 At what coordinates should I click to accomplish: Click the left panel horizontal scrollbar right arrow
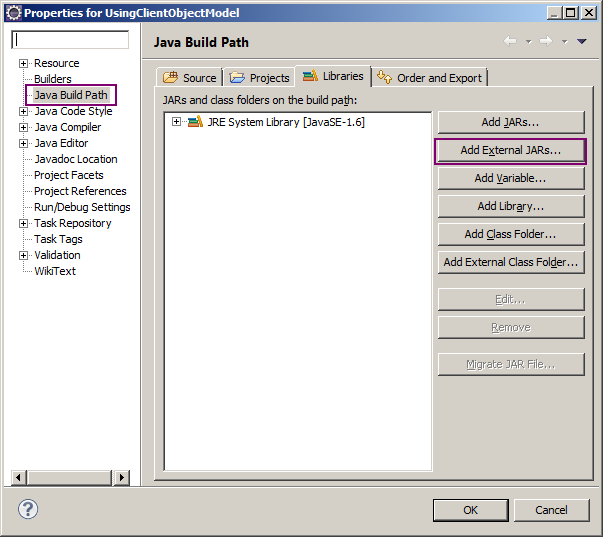click(122, 478)
